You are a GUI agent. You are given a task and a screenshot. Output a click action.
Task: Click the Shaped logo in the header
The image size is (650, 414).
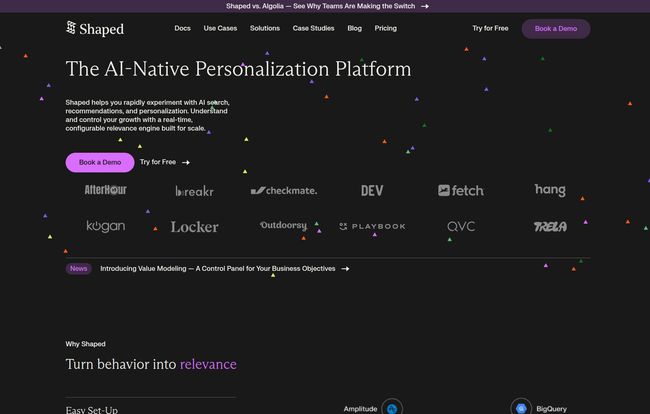[x=95, y=29]
